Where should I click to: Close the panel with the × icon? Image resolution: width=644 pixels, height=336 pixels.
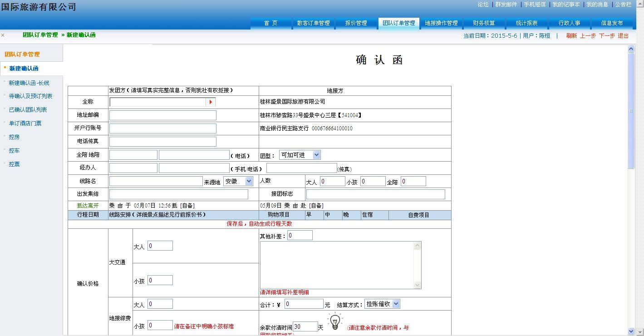pos(3,35)
